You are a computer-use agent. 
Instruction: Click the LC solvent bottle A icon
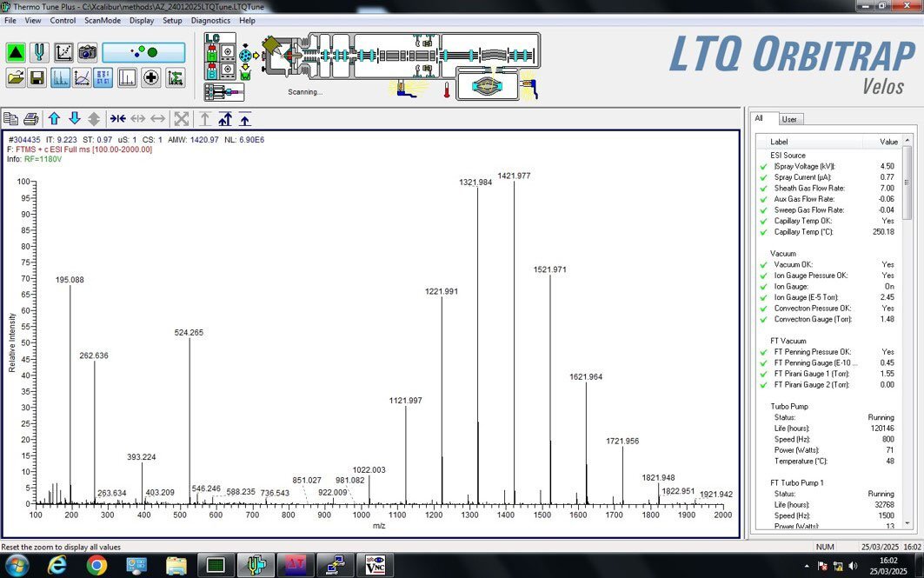click(x=211, y=54)
